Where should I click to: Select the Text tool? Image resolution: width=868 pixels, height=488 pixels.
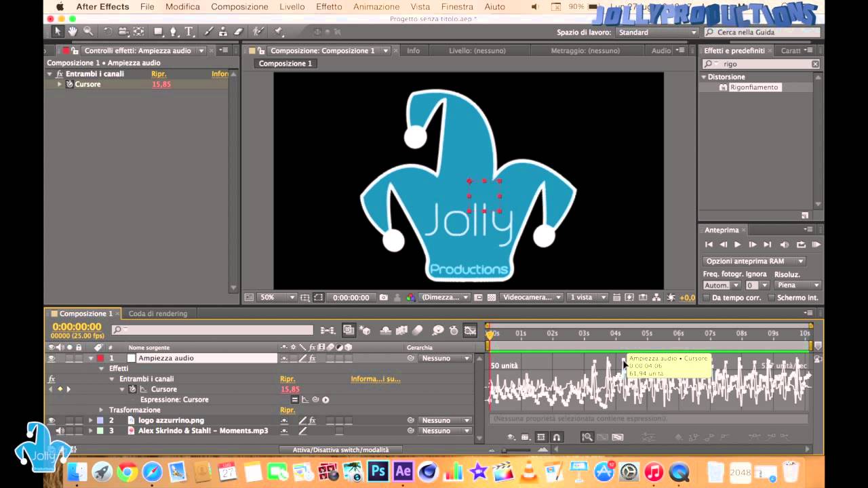pyautogui.click(x=189, y=31)
